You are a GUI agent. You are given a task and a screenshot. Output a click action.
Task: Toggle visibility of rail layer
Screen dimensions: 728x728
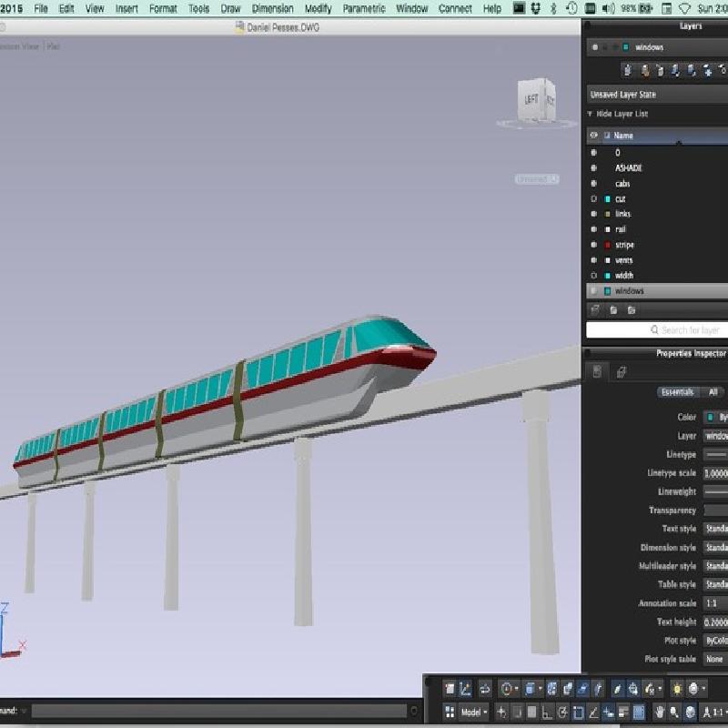[x=593, y=229]
